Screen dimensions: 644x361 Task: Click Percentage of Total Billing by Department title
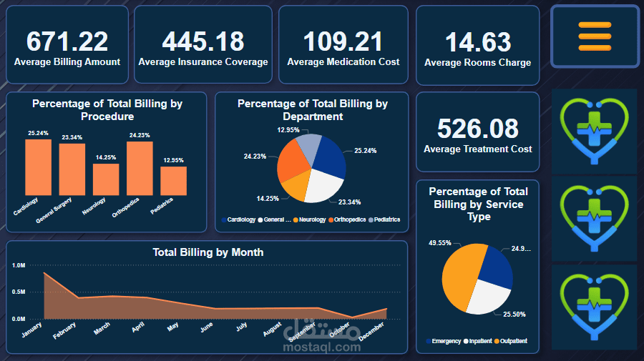tap(313, 110)
